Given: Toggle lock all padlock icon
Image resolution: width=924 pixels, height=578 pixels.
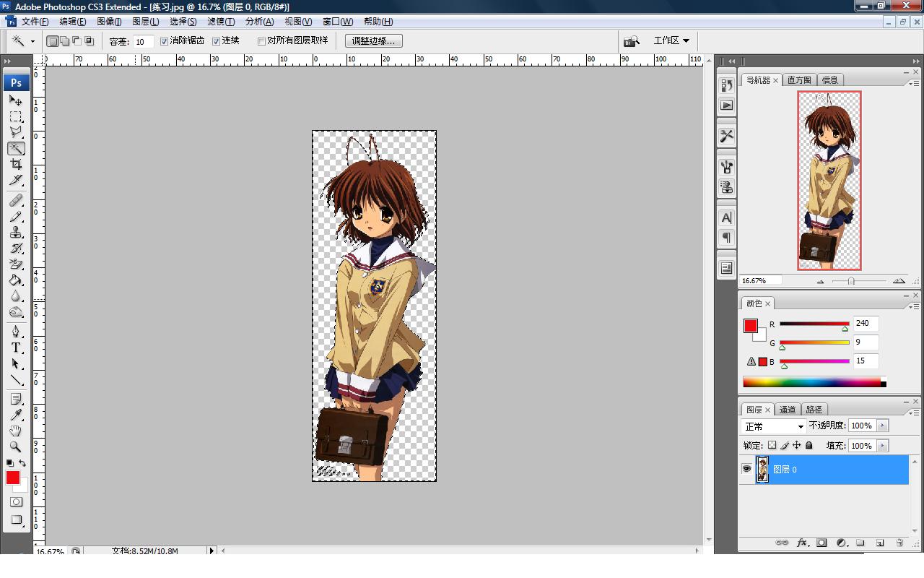Looking at the screenshot, I should tap(809, 446).
